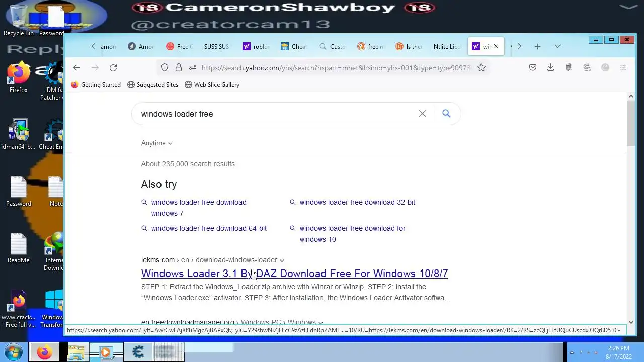This screenshot has width=644, height=362.
Task: Open Getting Started bookmark
Action: pyautogui.click(x=96, y=85)
